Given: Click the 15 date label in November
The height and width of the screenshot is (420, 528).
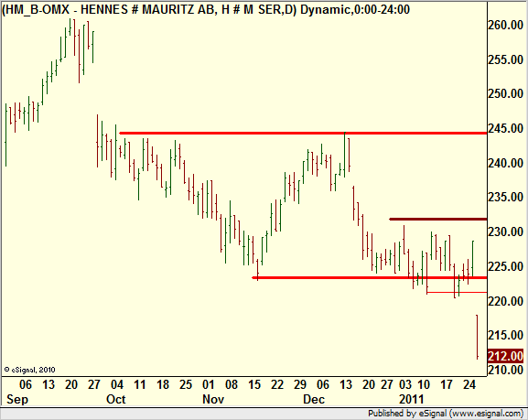Looking at the screenshot, I should click(x=254, y=384).
